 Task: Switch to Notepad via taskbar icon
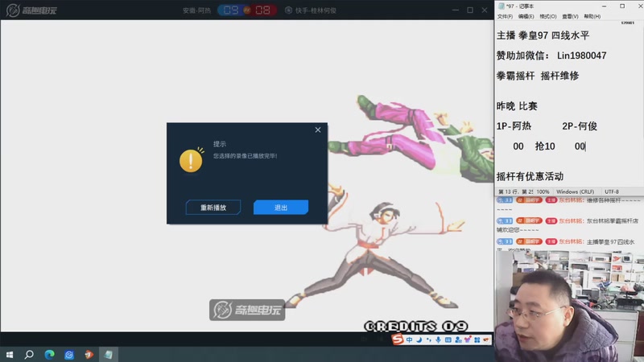coord(109,354)
